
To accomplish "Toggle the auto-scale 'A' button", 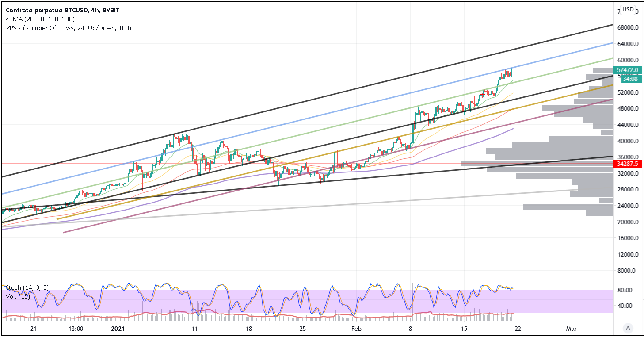I will pyautogui.click(x=627, y=328).
